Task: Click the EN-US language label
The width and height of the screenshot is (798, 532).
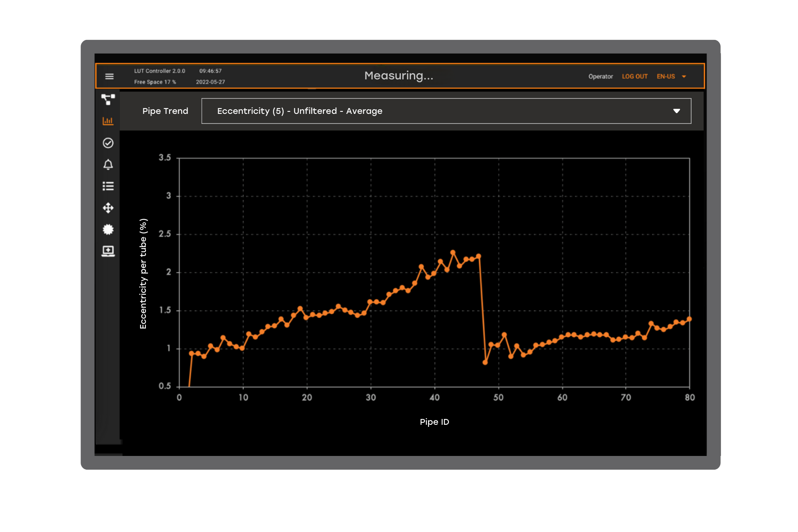Action: [665, 76]
